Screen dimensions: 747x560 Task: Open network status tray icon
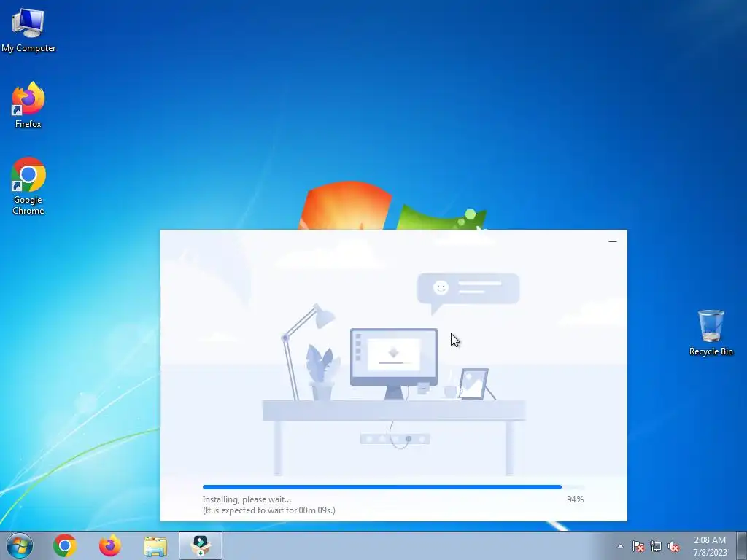[656, 546]
